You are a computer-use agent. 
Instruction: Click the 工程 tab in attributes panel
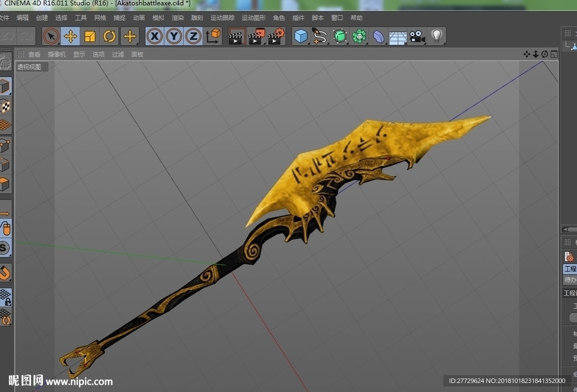[570, 269]
